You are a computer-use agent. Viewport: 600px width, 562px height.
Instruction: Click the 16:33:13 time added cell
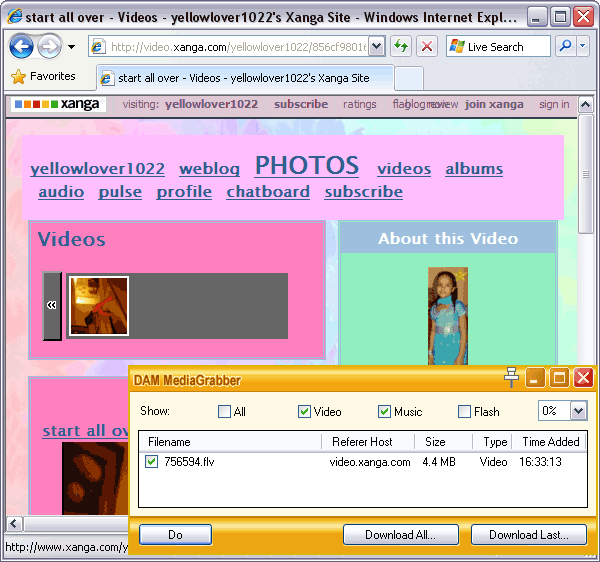click(540, 462)
